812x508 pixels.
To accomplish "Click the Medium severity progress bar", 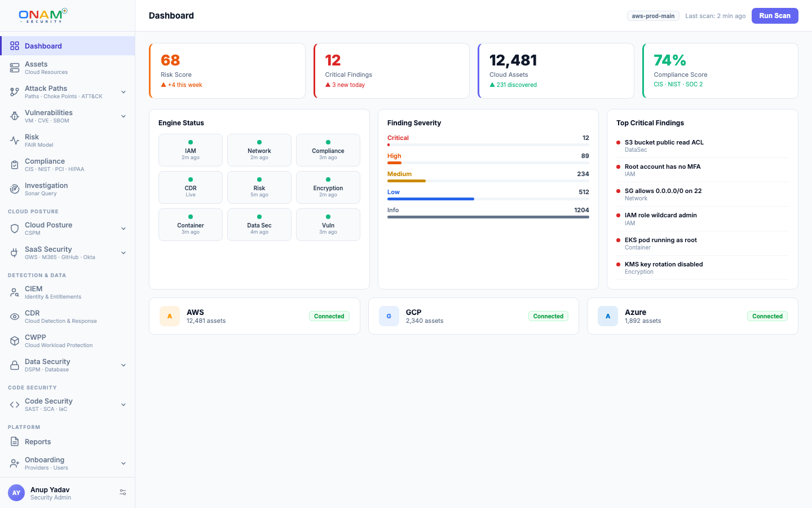I will click(488, 181).
